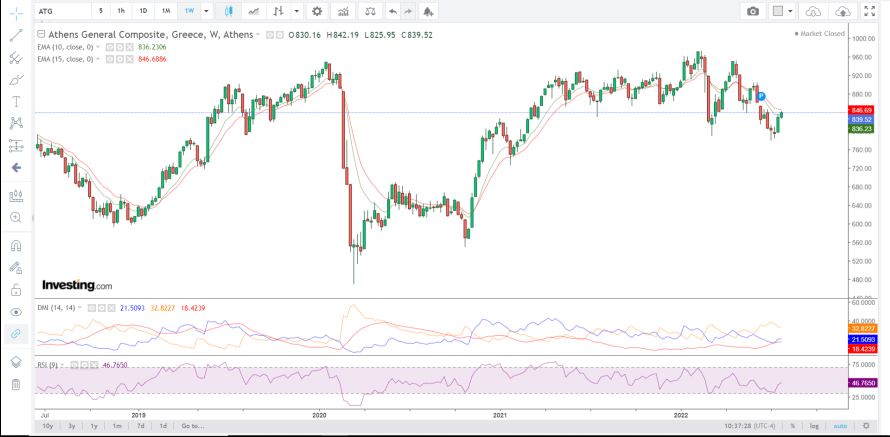The width and height of the screenshot is (890, 437).
Task: Open chart settings gear in top toolbar
Action: 317,11
